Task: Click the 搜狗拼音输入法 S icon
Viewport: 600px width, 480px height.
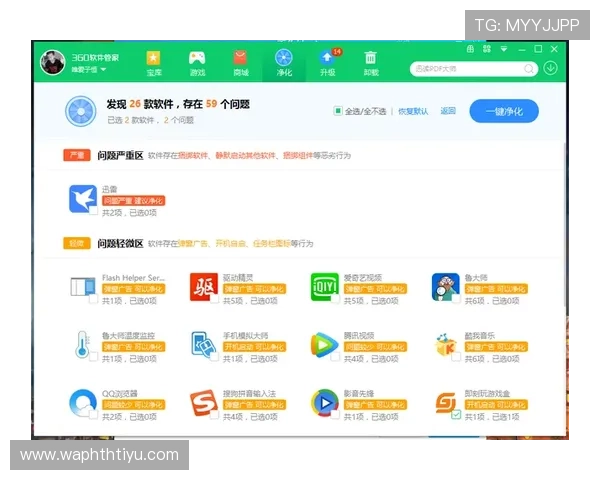Action: click(x=204, y=403)
